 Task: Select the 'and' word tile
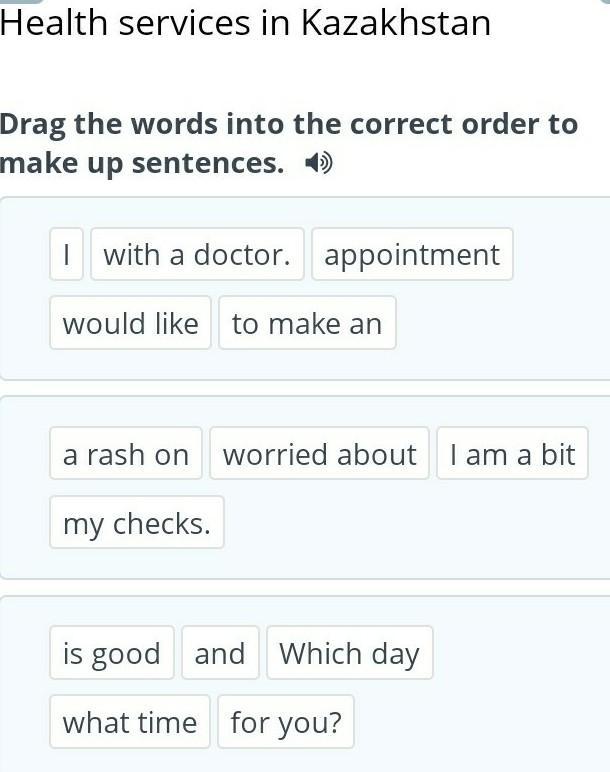tap(220, 653)
